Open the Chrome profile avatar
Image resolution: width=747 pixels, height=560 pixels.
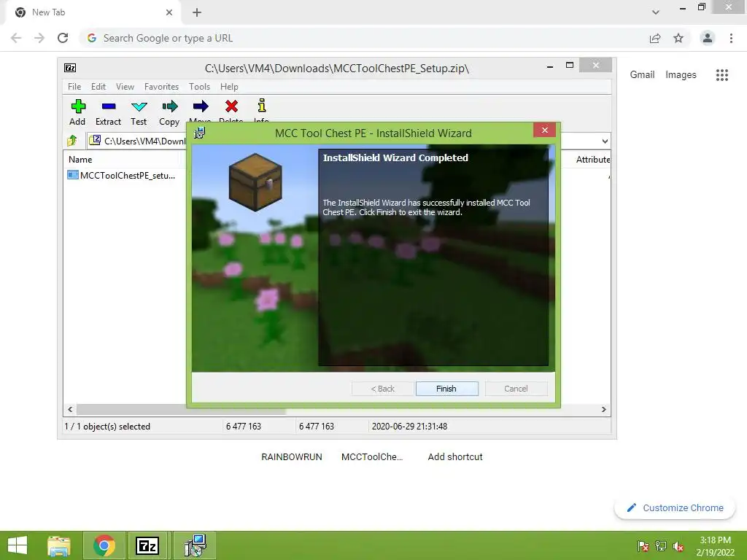[x=708, y=38]
